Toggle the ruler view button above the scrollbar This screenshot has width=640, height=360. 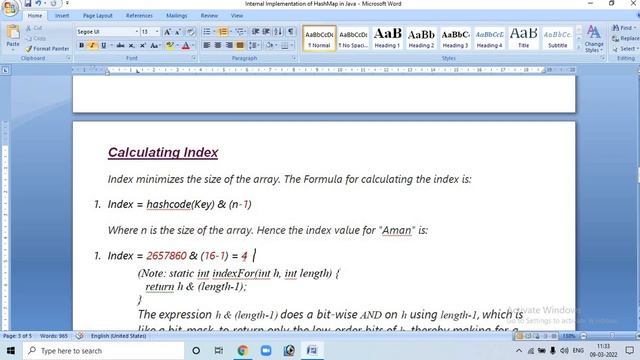coord(637,70)
